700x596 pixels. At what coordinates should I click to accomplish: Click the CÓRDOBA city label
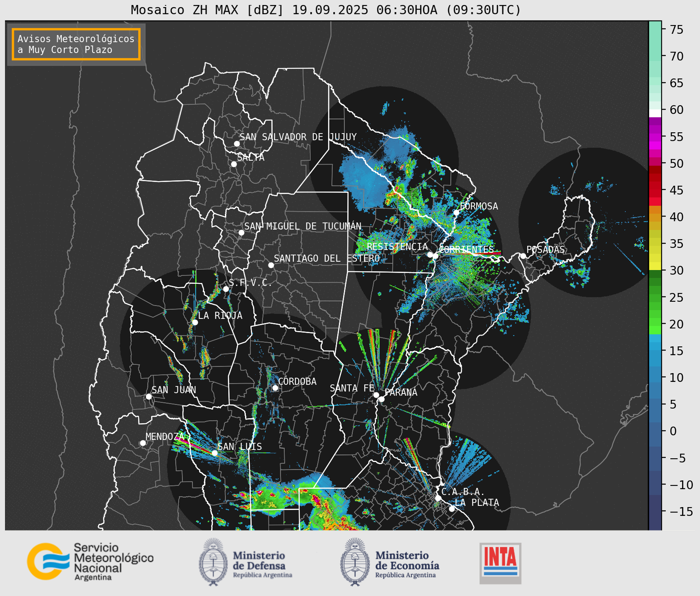click(x=297, y=381)
